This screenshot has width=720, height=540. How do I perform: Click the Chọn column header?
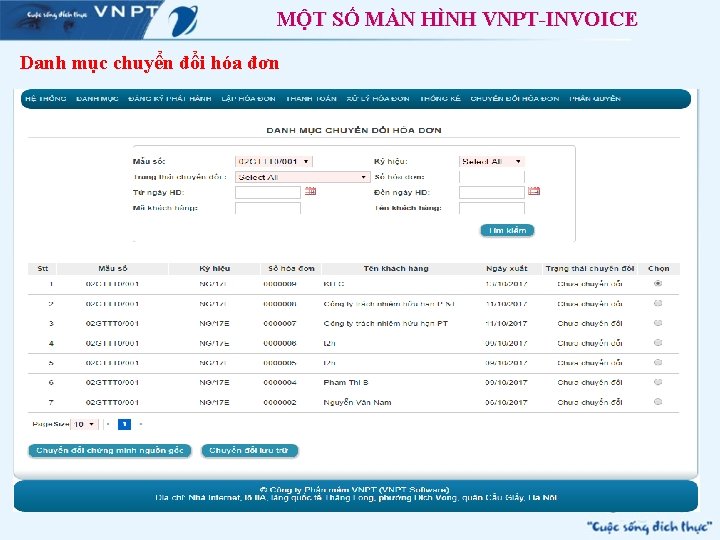click(x=658, y=269)
